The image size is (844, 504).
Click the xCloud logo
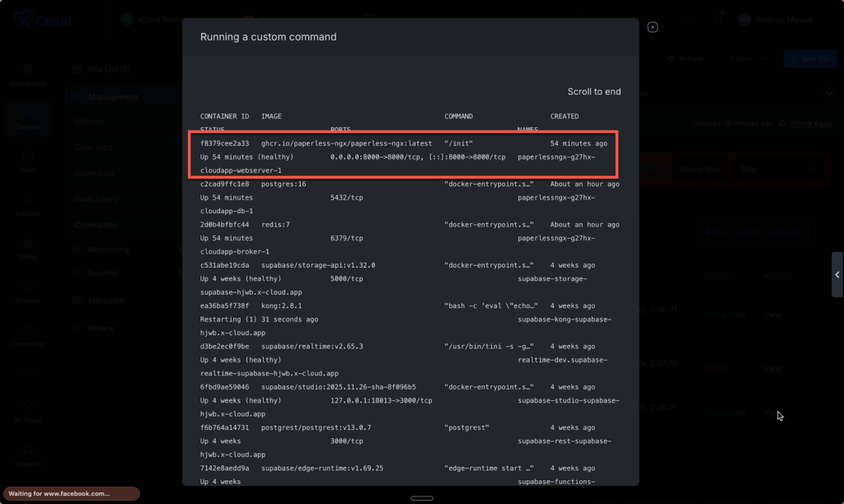tap(43, 20)
